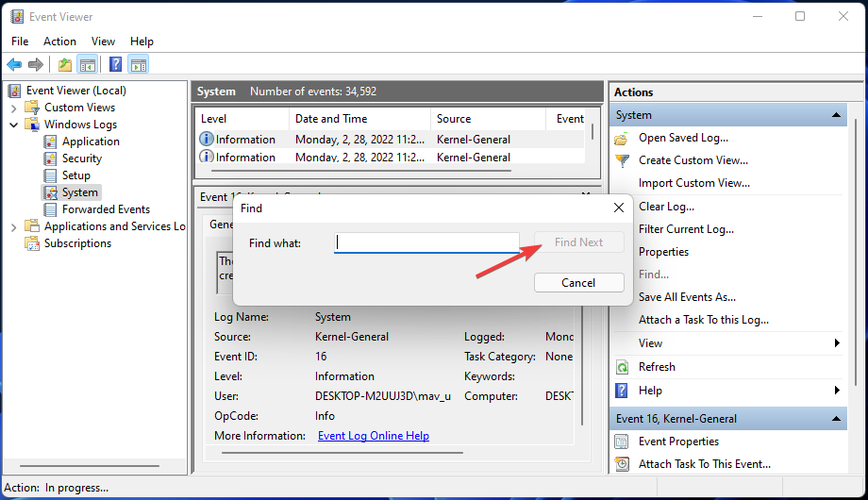Click the Event Viewer (Local) root icon
The image size is (868, 500).
(x=14, y=91)
